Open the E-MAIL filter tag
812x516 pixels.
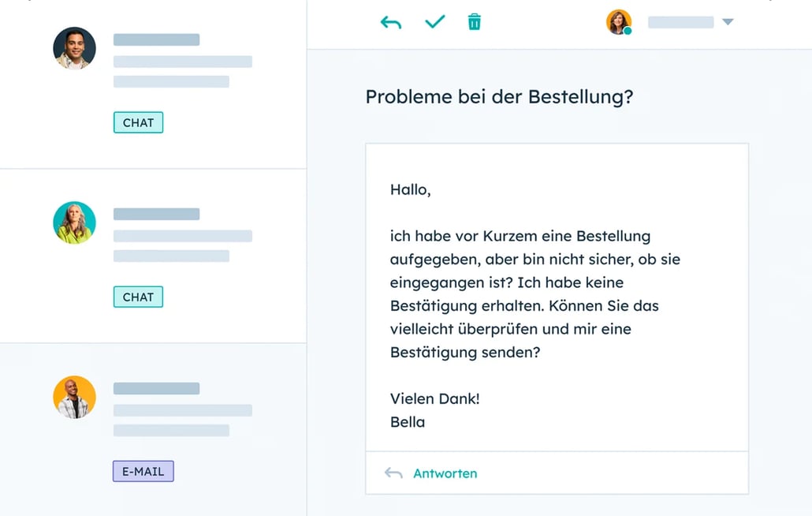(x=143, y=471)
